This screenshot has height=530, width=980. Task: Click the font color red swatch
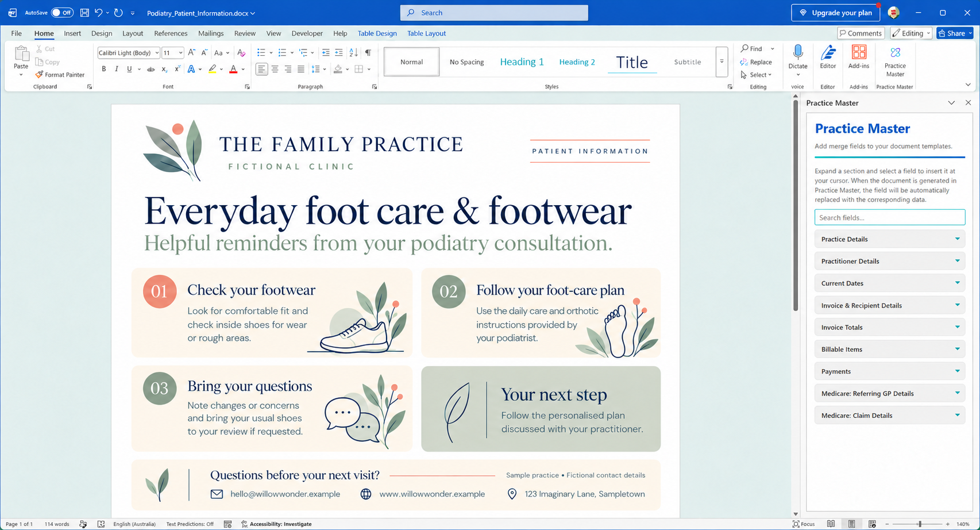[233, 70]
